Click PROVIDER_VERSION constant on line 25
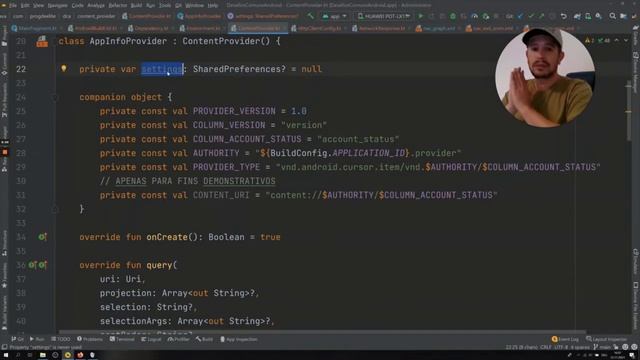 tap(234, 111)
